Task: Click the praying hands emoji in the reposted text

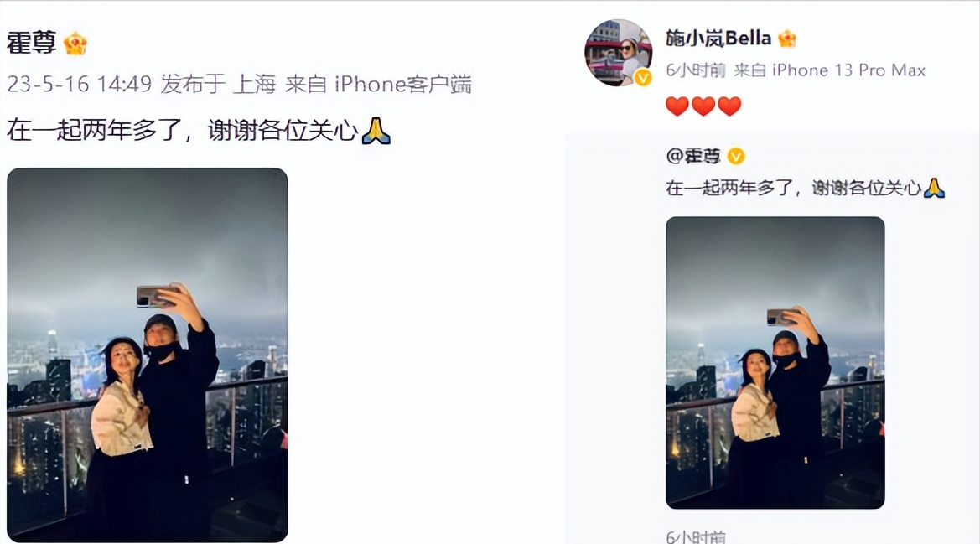Action: (x=934, y=188)
